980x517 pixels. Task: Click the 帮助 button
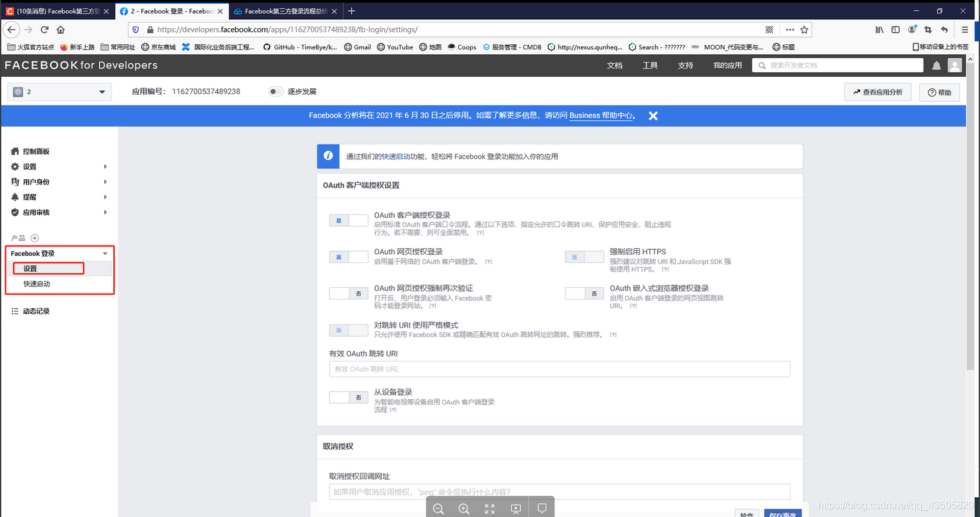pos(939,92)
